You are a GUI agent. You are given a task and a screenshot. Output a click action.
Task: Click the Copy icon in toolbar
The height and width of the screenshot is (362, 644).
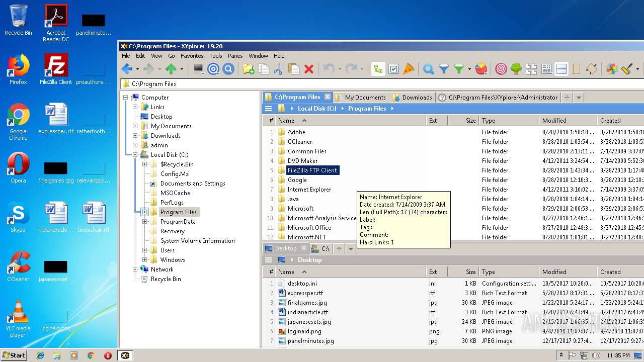point(263,69)
